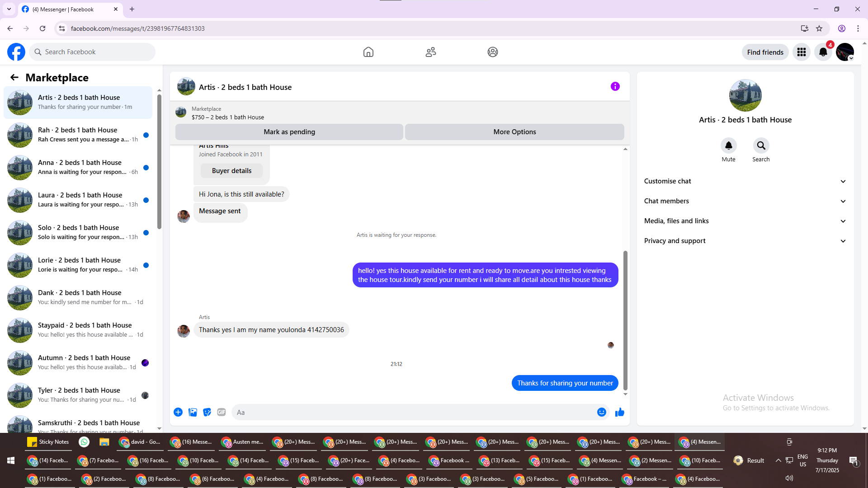View site information icon in address bar
Image resolution: width=868 pixels, height=488 pixels.
pyautogui.click(x=62, y=28)
